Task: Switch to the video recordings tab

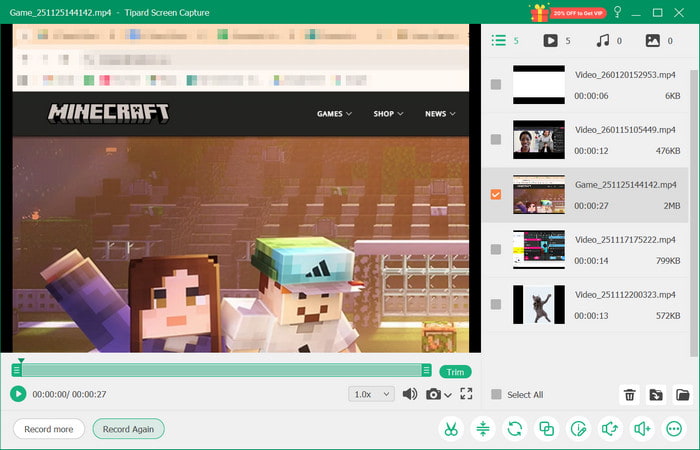Action: click(x=556, y=41)
